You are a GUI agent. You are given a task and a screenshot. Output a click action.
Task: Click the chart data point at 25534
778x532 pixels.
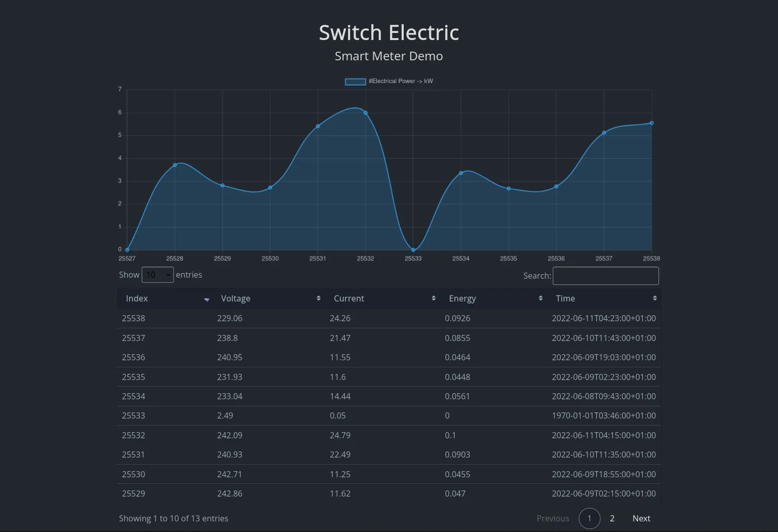coord(461,173)
